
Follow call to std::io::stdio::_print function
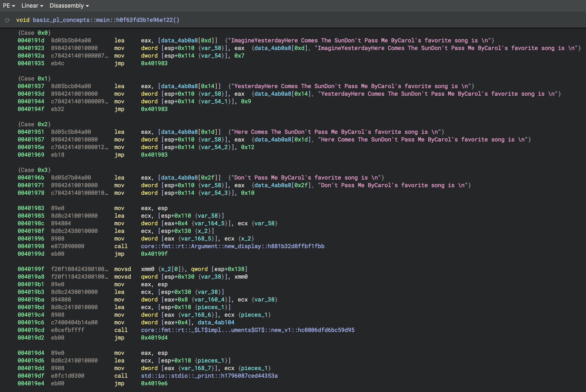click(209, 376)
